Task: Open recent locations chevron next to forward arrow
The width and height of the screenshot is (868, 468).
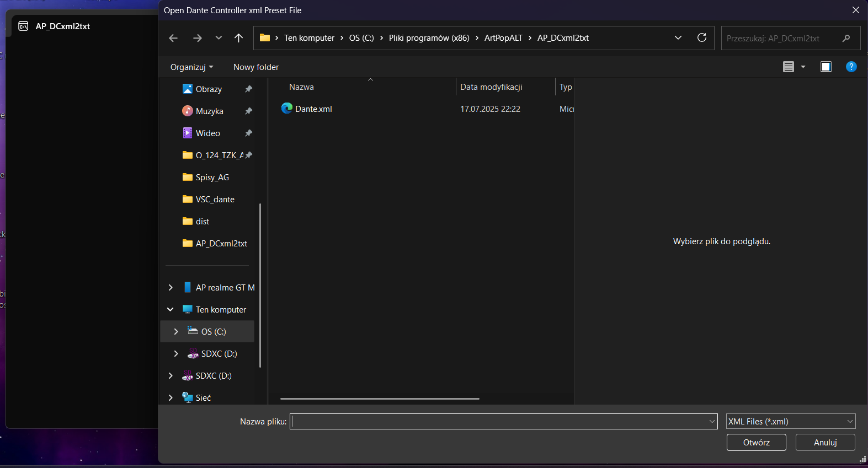Action: (x=219, y=38)
